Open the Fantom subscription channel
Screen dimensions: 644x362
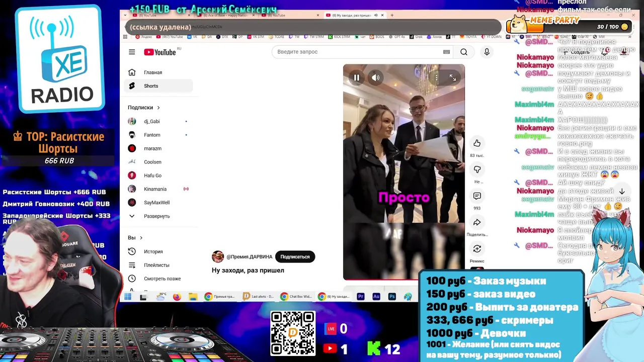click(158, 135)
